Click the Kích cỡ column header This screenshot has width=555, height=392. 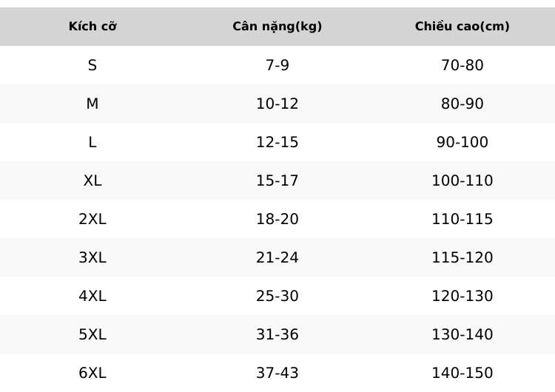click(x=92, y=27)
